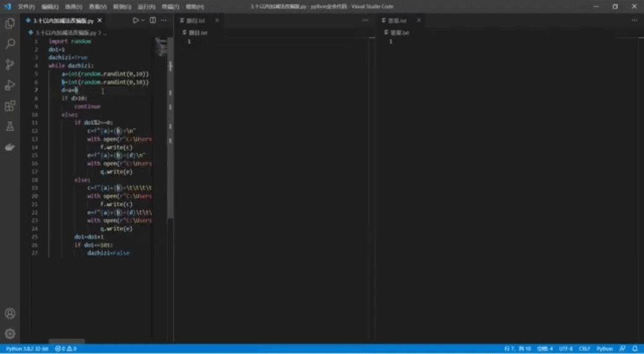Open the 编辑 (Edit) menu

[50, 7]
